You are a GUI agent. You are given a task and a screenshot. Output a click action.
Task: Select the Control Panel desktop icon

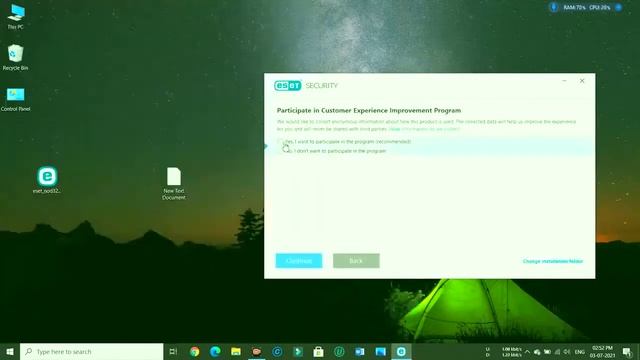pyautogui.click(x=16, y=99)
